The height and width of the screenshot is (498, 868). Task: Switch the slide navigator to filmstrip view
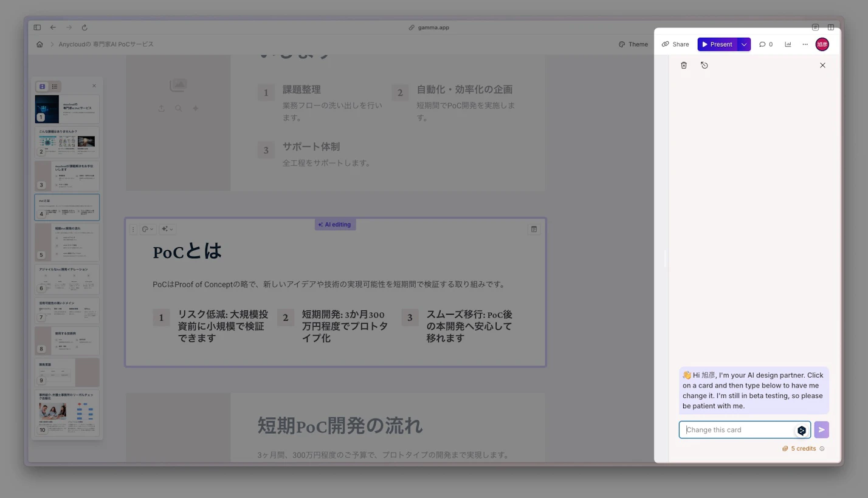(42, 87)
